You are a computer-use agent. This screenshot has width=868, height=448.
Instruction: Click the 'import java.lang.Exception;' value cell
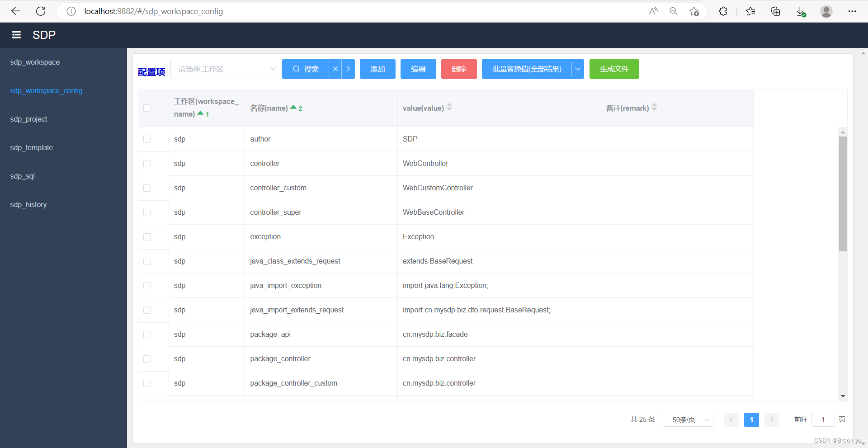click(499, 286)
